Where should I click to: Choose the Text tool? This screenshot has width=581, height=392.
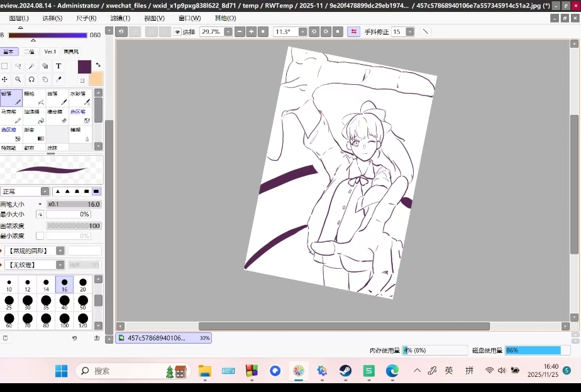point(58,66)
